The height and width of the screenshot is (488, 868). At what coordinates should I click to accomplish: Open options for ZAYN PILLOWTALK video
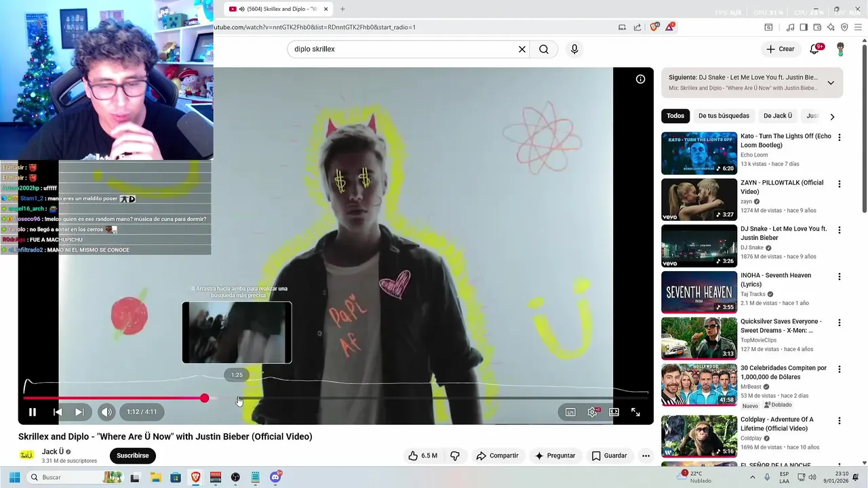click(x=839, y=184)
